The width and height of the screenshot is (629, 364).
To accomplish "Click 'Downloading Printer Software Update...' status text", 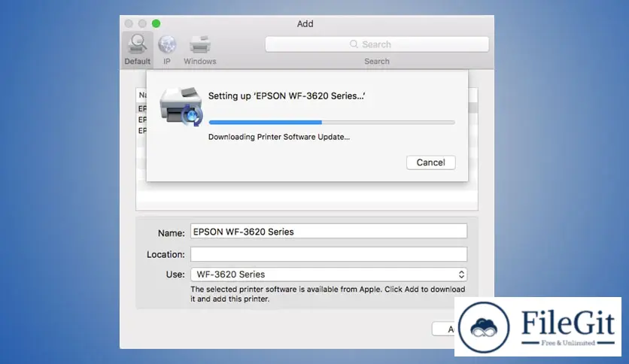I will click(x=279, y=137).
